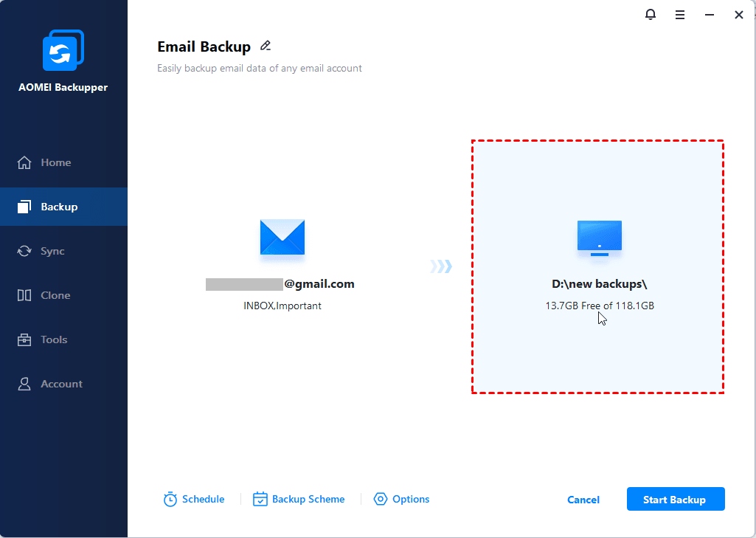756x538 pixels.
Task: Click the Options gear icon
Action: click(x=381, y=500)
